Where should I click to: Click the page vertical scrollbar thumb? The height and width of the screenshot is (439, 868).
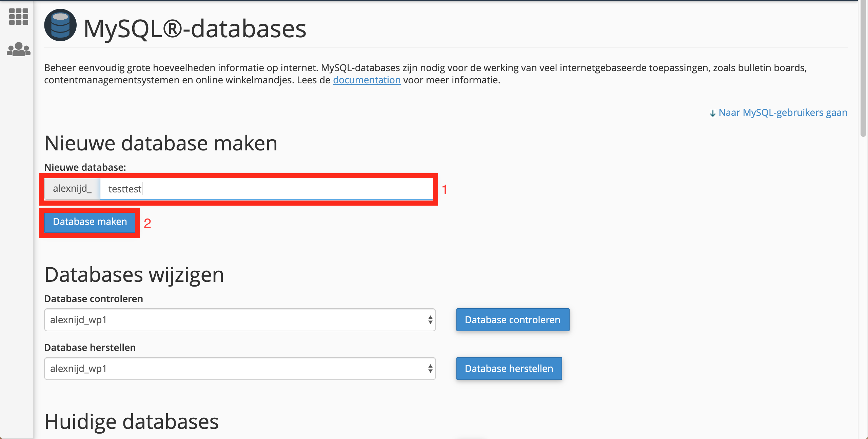pos(863,68)
